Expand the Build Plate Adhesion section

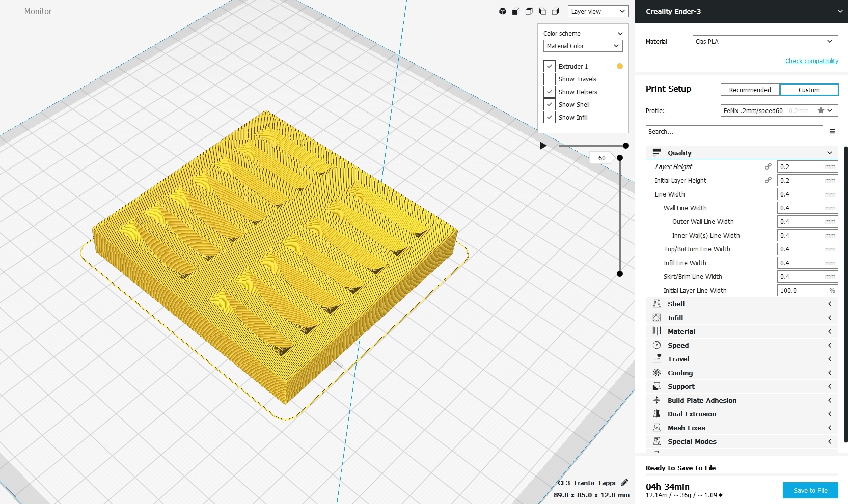pos(830,400)
